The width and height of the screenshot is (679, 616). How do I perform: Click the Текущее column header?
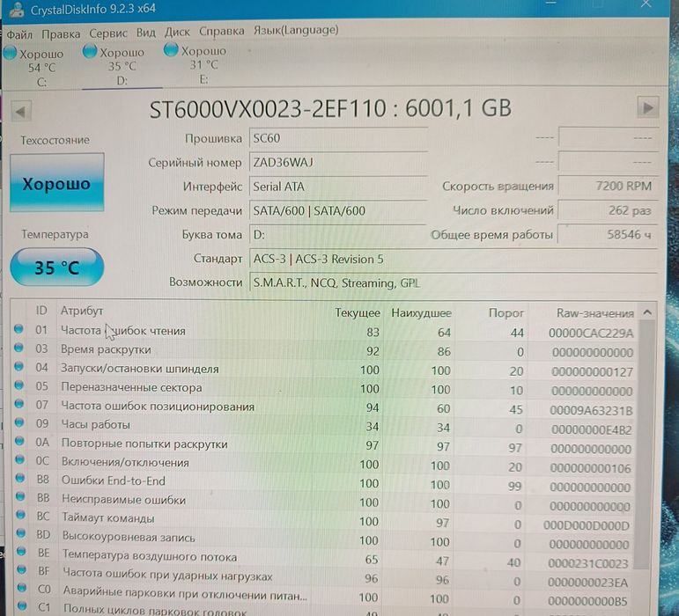tap(358, 312)
